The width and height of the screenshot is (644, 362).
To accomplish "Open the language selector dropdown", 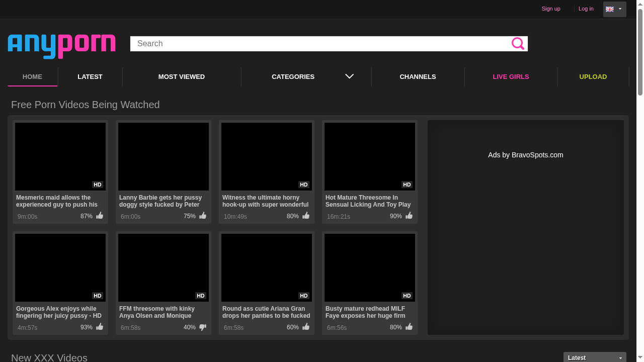I will tap(620, 9).
